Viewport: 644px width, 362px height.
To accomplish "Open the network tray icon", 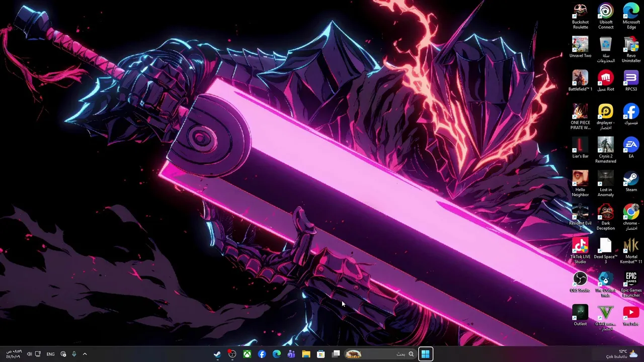I will 38,354.
